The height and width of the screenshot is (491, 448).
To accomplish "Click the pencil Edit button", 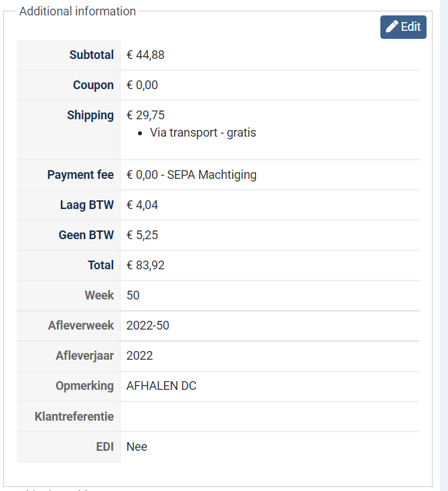I will point(403,27).
